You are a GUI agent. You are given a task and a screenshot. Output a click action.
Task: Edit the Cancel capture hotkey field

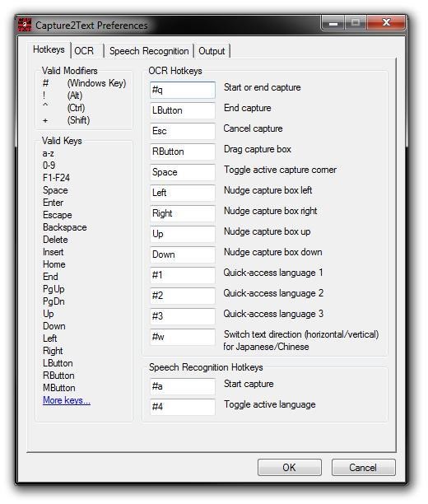[x=183, y=131]
